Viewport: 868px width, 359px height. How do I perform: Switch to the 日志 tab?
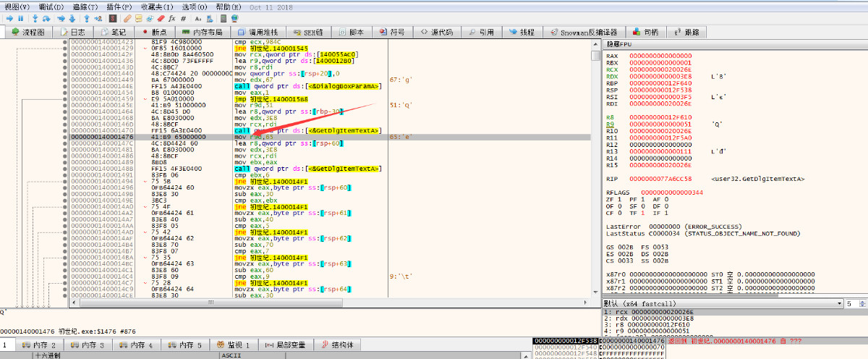pos(72,32)
